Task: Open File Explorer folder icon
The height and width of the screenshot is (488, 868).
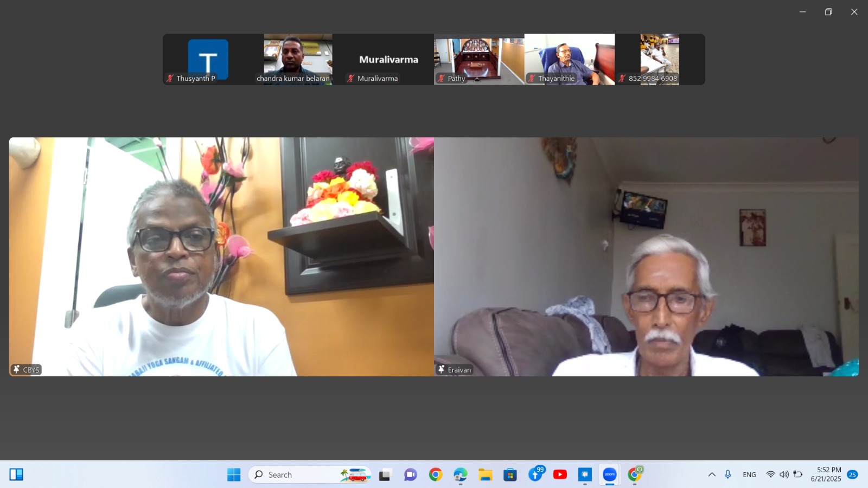Action: coord(485,474)
